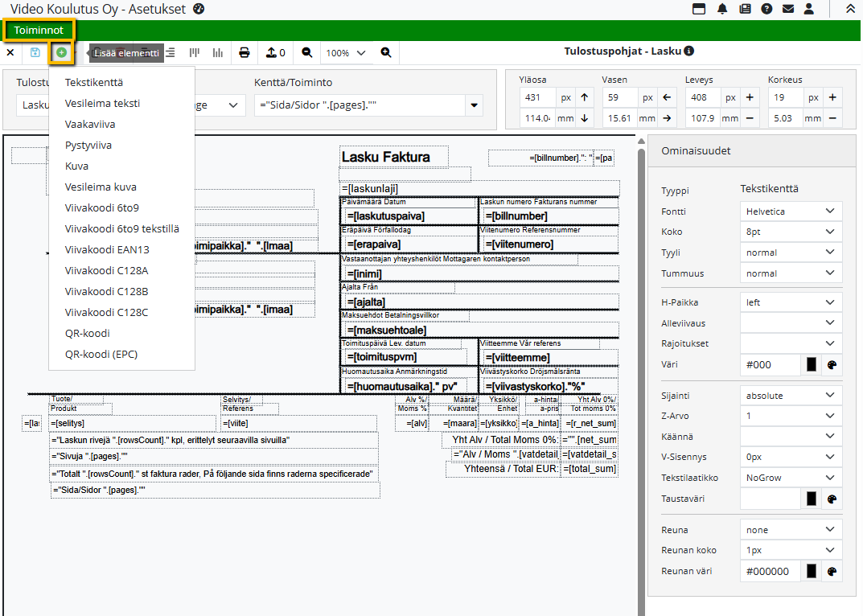The image size is (863, 616).
Task: Open the Toiminnot menu
Action: click(39, 31)
